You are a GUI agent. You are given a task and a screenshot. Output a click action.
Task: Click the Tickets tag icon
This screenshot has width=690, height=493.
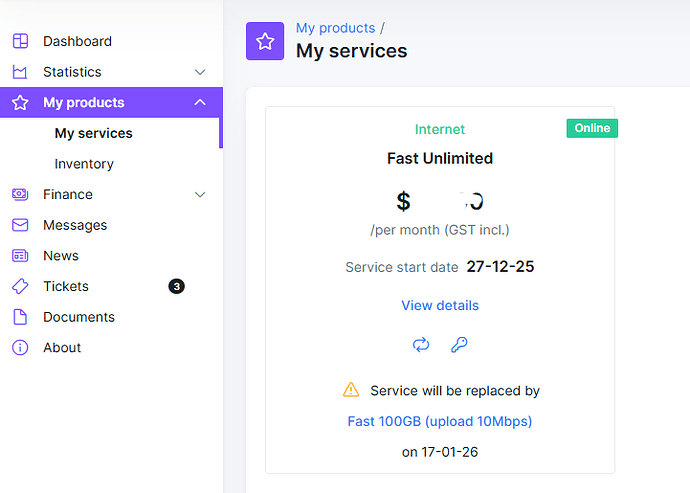pos(20,286)
